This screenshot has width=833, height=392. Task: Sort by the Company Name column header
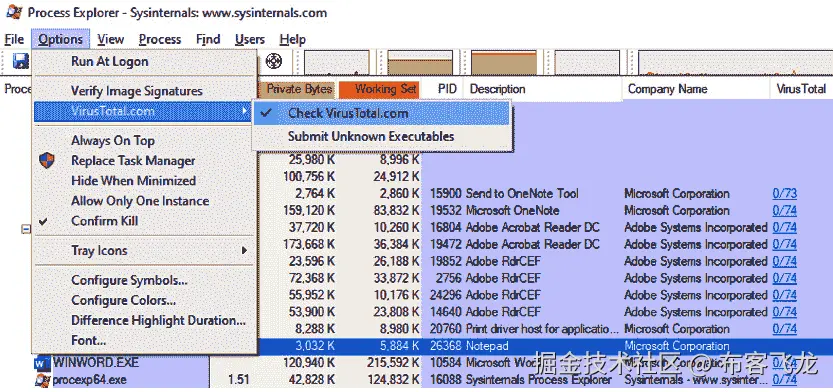(x=696, y=89)
